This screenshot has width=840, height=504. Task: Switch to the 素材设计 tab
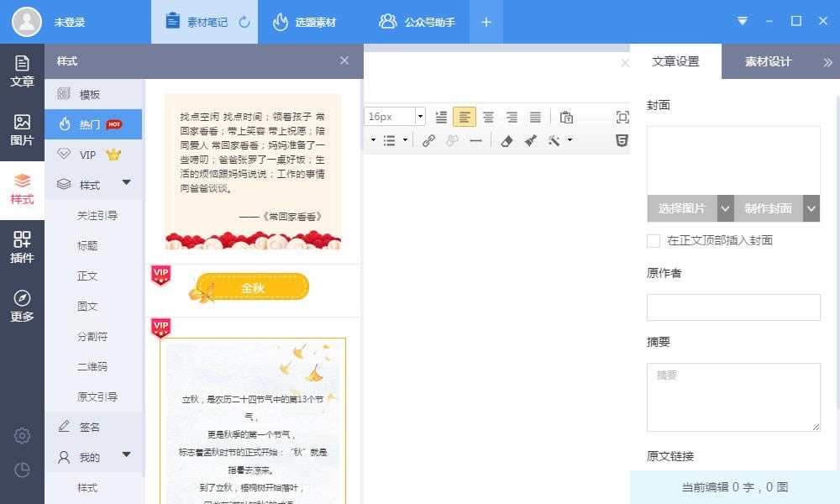pyautogui.click(x=768, y=61)
